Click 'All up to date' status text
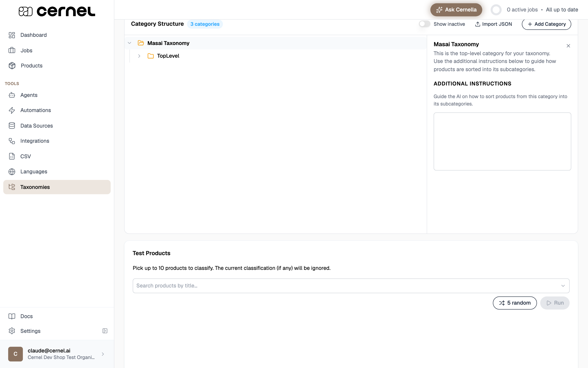588x368 pixels. tap(562, 10)
